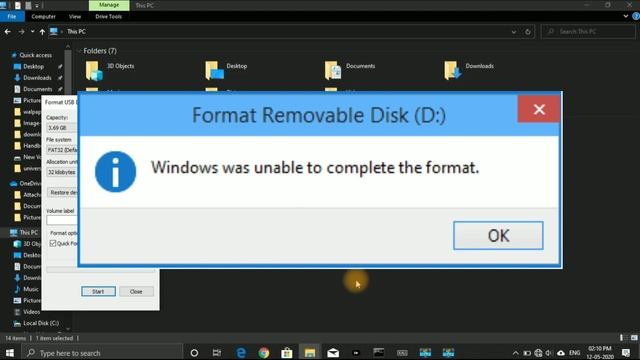Click Start in the Format USB window
Image resolution: width=640 pixels, height=360 pixels.
click(x=98, y=291)
